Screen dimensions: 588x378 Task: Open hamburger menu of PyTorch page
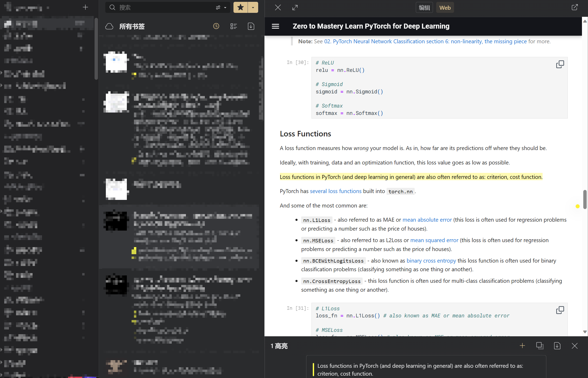point(275,26)
